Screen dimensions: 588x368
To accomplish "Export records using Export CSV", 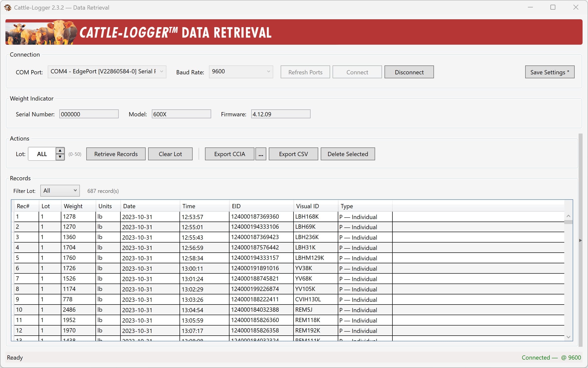I will point(293,154).
